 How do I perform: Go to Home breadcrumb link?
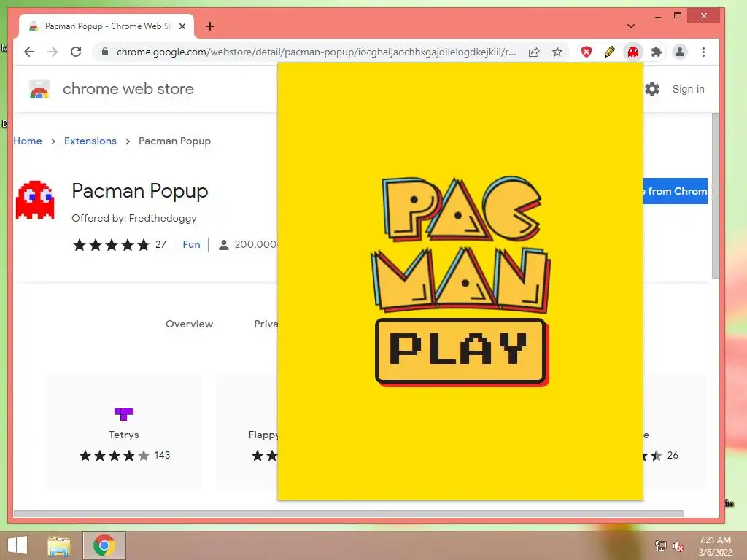click(28, 141)
